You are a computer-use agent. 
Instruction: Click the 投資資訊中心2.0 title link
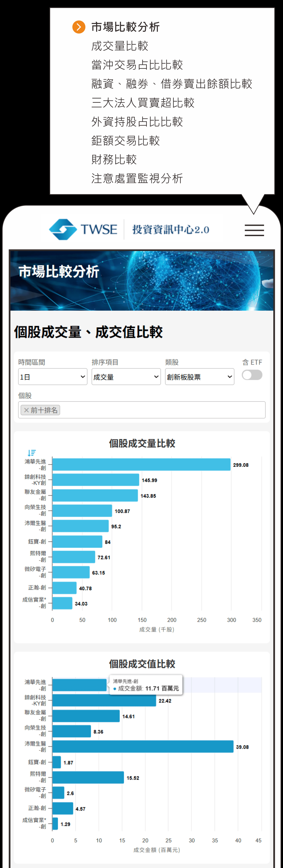(x=171, y=230)
